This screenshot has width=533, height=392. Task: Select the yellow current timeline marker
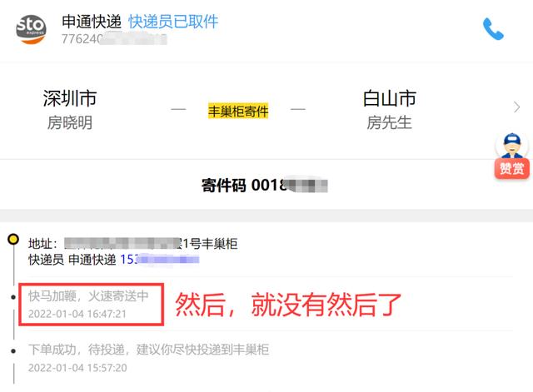(x=13, y=240)
